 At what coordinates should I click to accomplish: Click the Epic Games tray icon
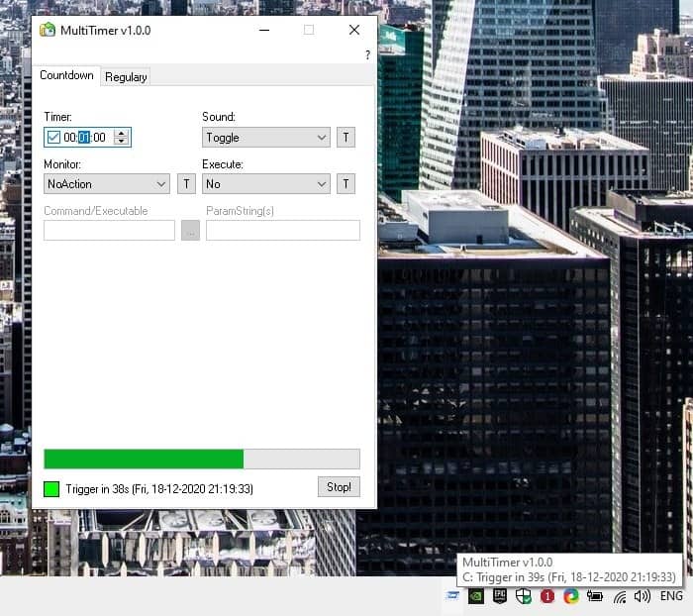tap(500, 596)
